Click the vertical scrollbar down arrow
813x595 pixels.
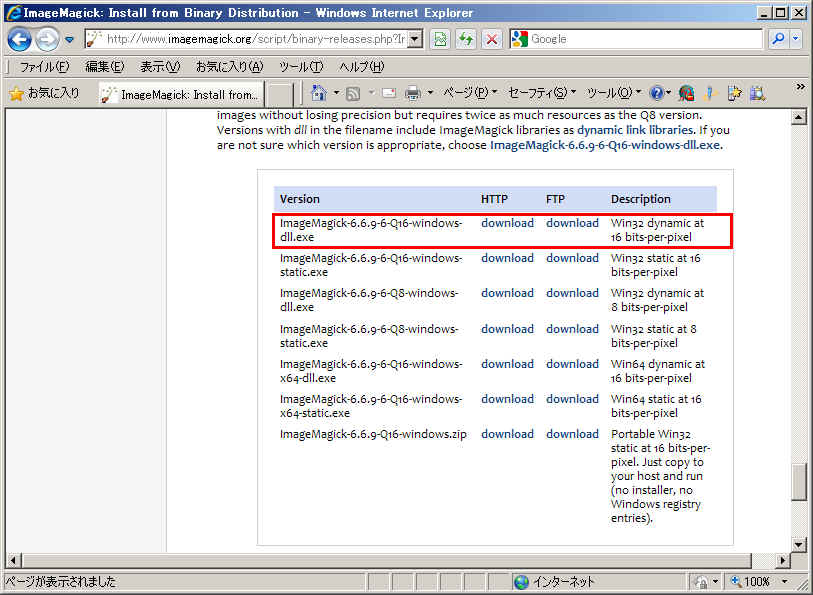tap(799, 544)
